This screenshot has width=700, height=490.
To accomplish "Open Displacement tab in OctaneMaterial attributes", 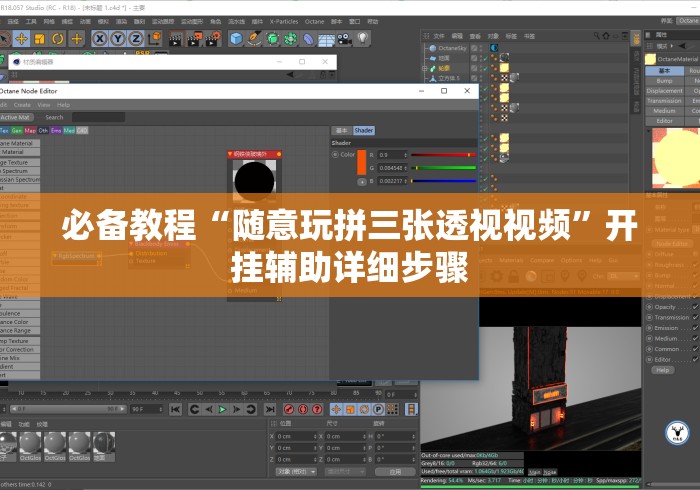I will 664,91.
